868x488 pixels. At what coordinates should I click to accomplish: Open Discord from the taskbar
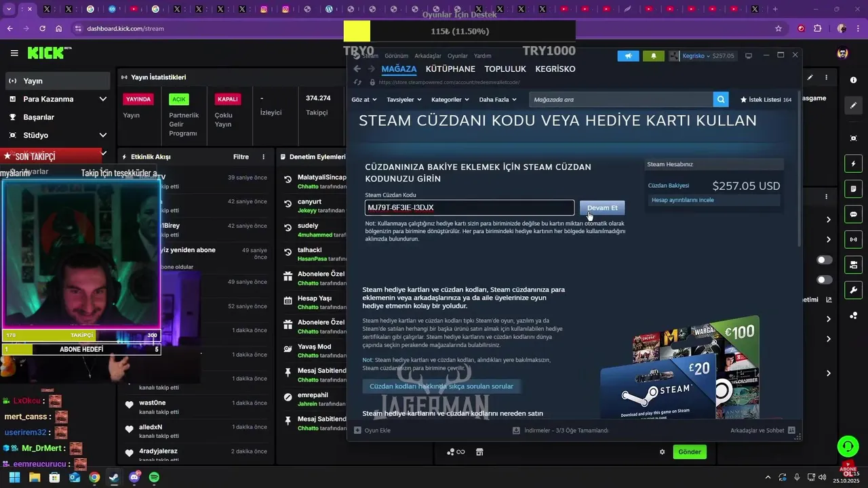[x=134, y=477]
